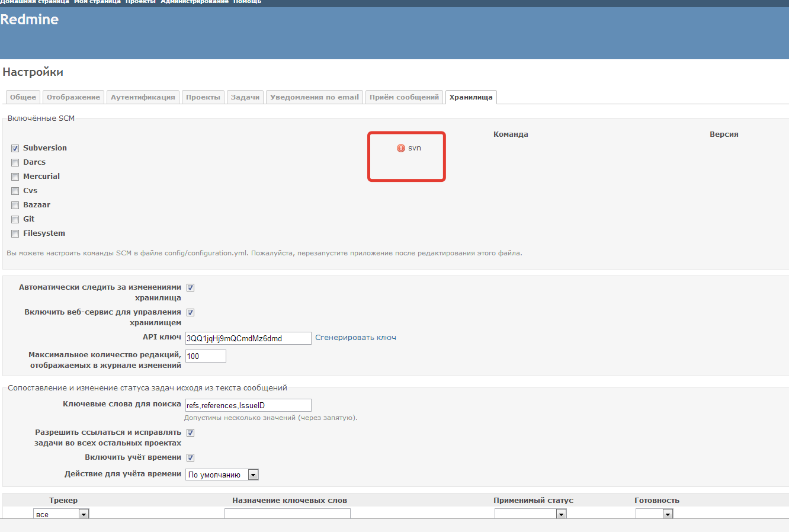The height and width of the screenshot is (532, 789).
Task: Enable the Git SCM checkbox
Action: [15, 219]
